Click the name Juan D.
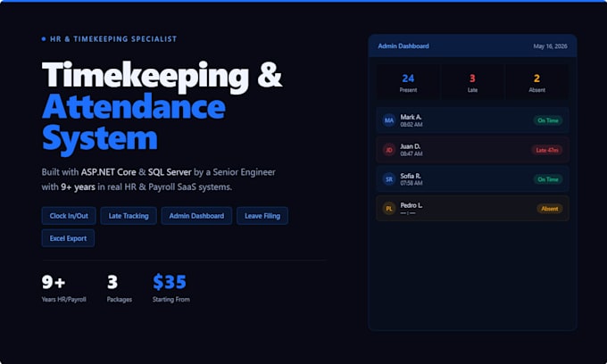The width and height of the screenshot is (607, 364). pyautogui.click(x=410, y=146)
